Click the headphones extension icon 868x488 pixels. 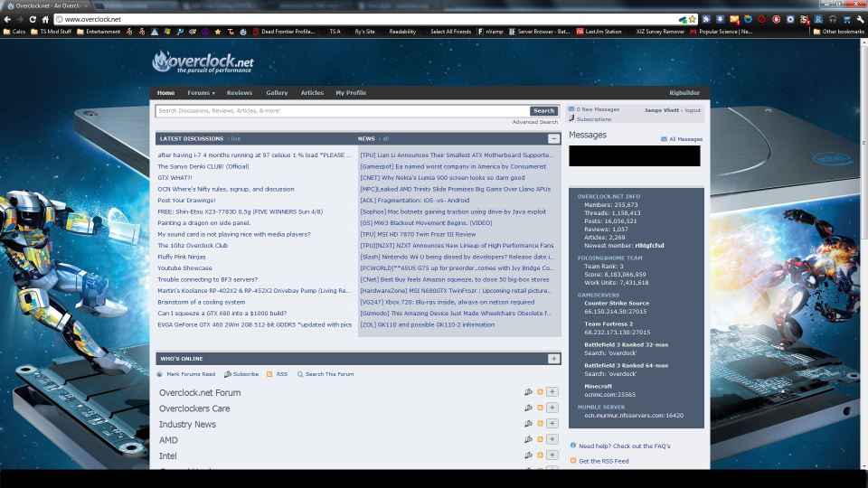[833, 19]
